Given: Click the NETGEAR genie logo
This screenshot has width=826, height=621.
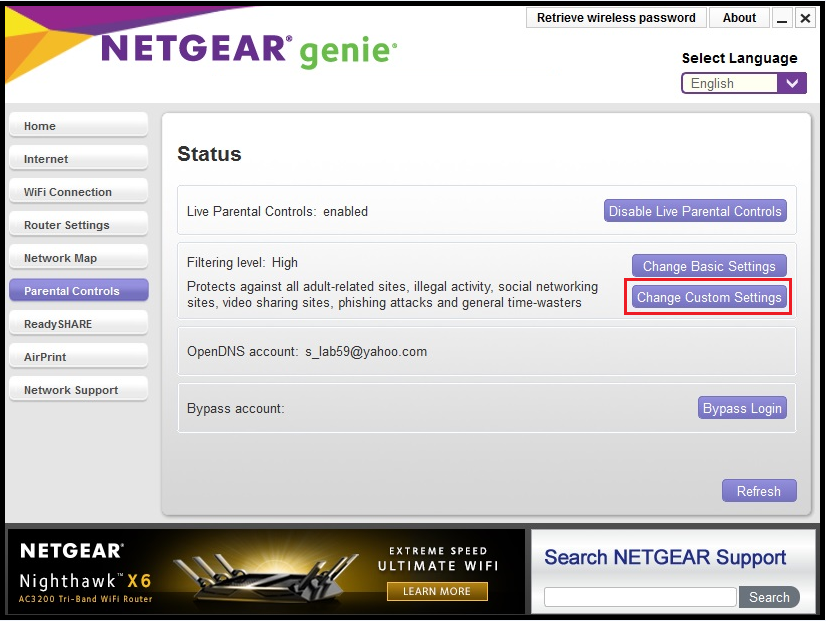Looking at the screenshot, I should 249,51.
